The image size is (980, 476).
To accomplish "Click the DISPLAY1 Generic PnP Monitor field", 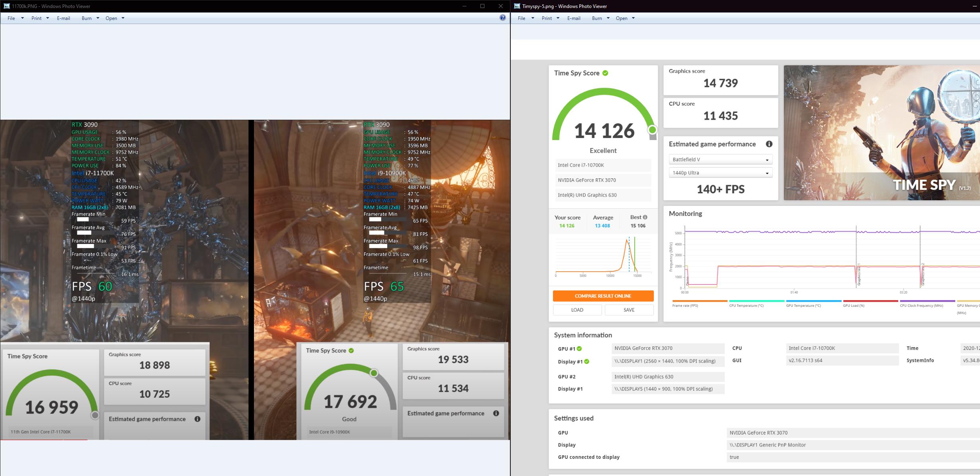I will (x=853, y=445).
